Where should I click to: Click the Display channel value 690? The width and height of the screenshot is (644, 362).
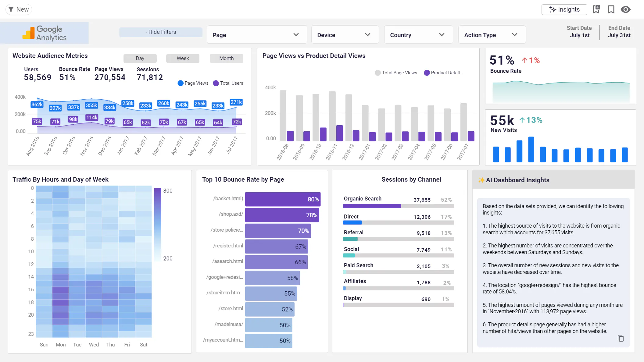tap(426, 299)
